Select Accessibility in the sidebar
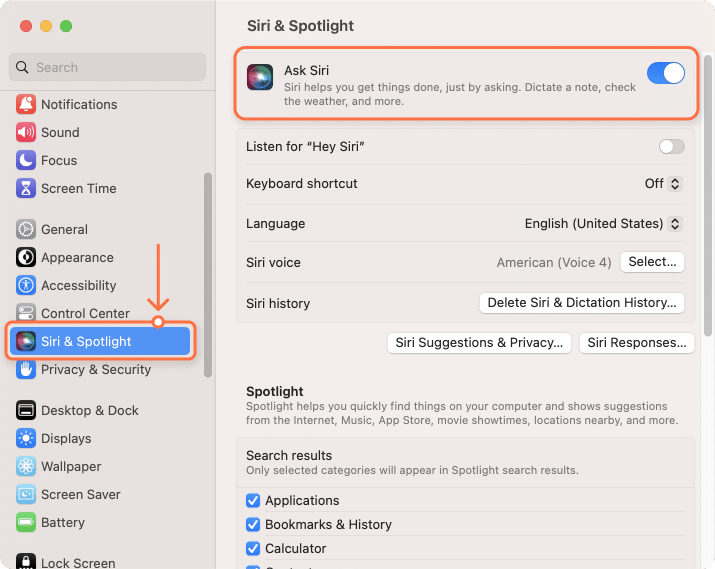The width and height of the screenshot is (715, 569). point(99,285)
